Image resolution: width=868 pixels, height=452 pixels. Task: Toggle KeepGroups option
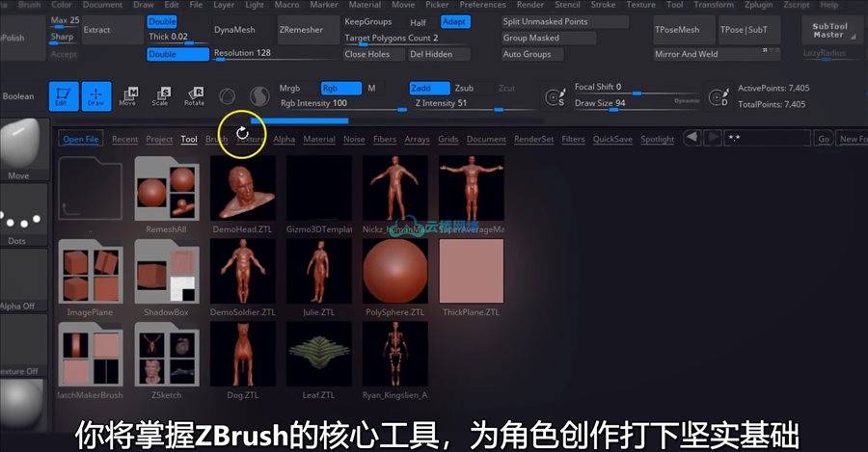pos(368,22)
